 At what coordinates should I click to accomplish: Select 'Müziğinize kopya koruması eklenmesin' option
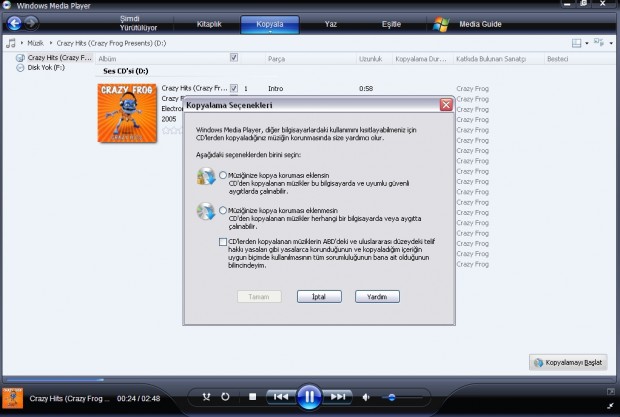(223, 210)
